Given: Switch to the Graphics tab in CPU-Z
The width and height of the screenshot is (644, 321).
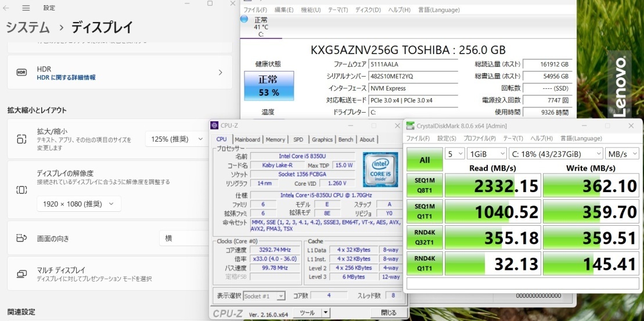Looking at the screenshot, I should (x=322, y=139).
